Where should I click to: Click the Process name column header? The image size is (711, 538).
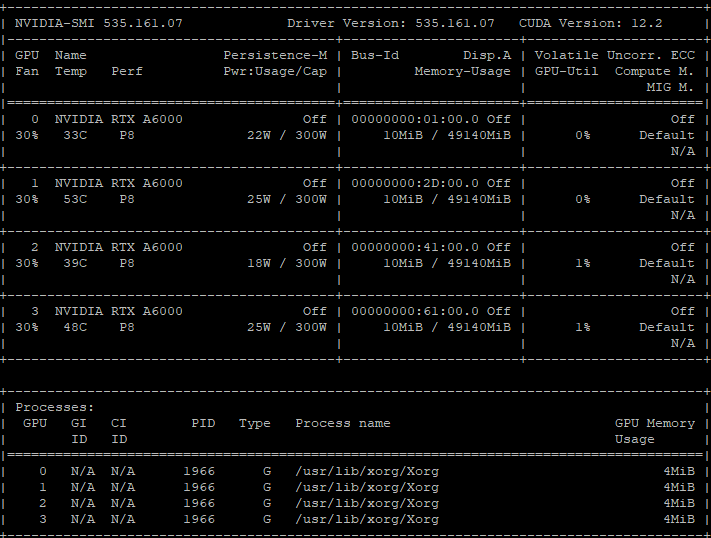(x=343, y=423)
